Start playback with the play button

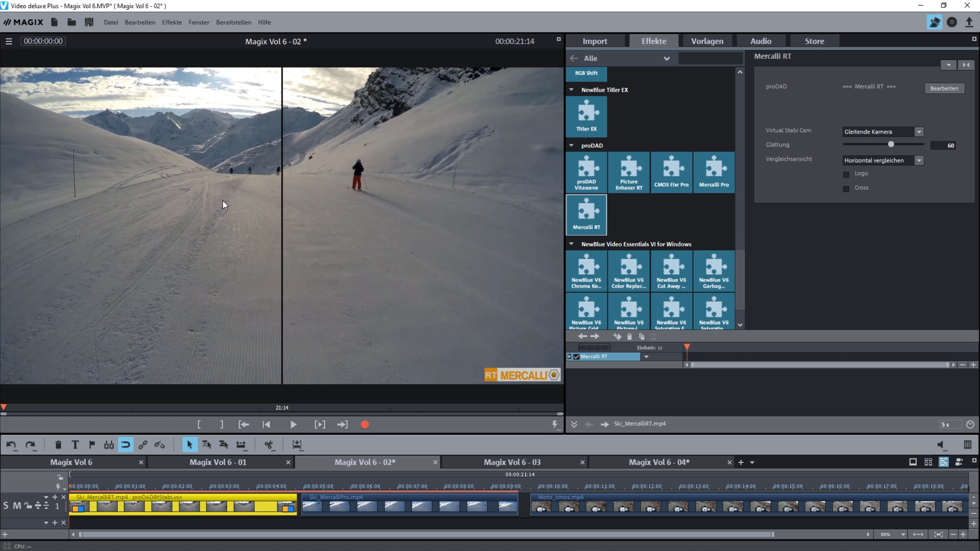(x=293, y=424)
